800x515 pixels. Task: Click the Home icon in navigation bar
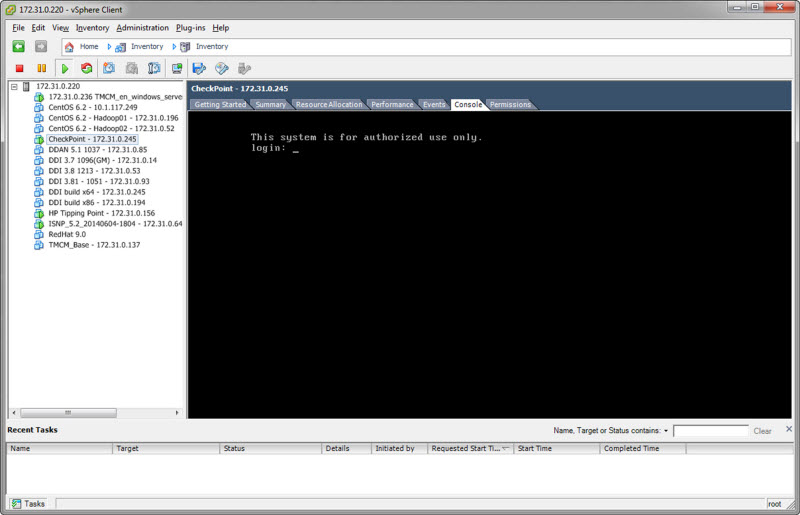click(69, 46)
